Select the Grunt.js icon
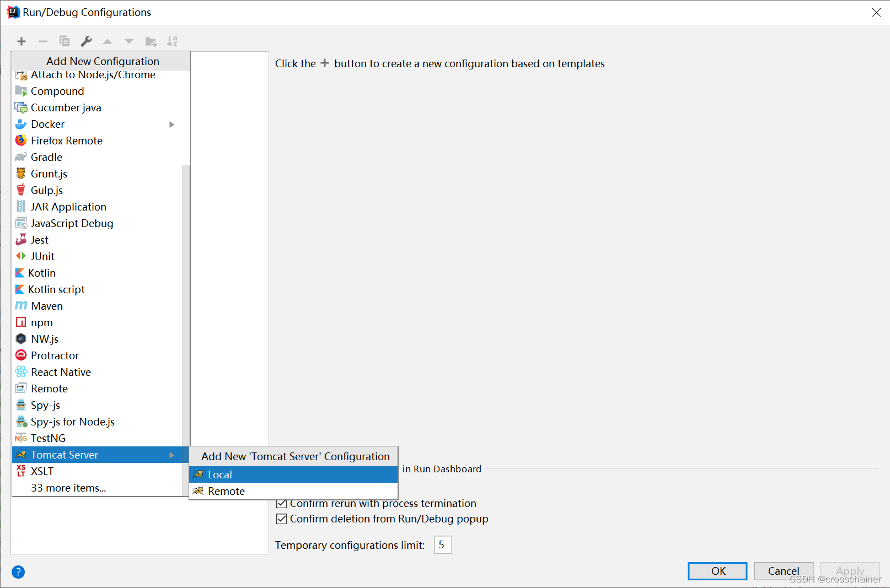The image size is (890, 588). coord(21,174)
